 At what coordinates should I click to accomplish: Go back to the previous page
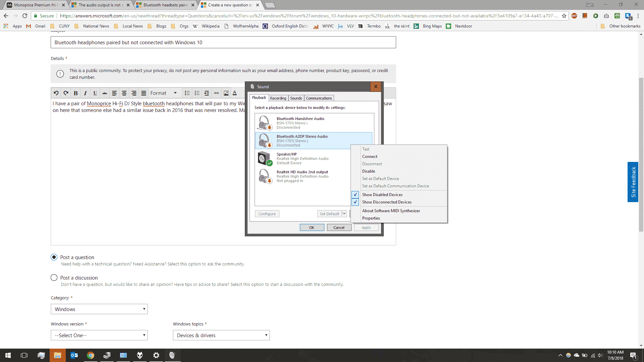point(6,16)
